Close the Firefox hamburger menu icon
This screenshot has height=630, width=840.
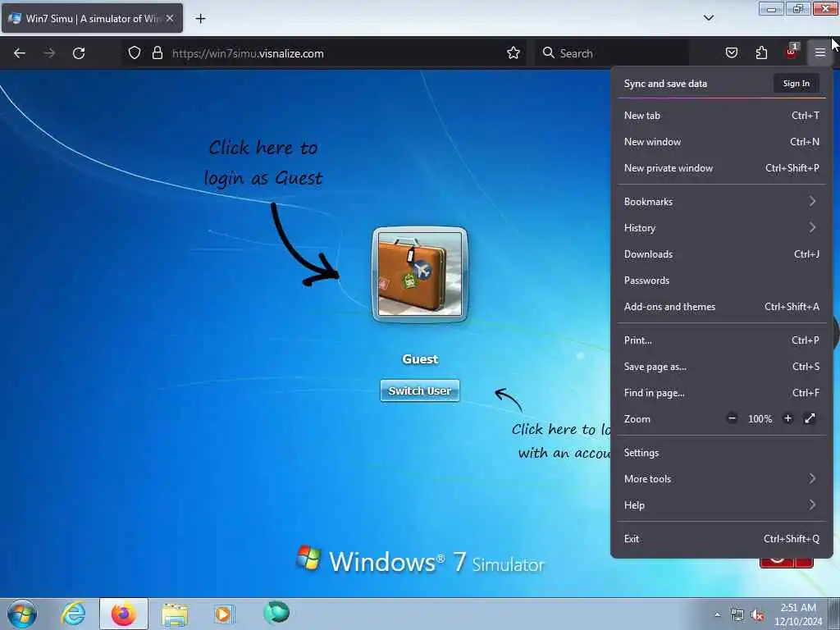click(819, 53)
